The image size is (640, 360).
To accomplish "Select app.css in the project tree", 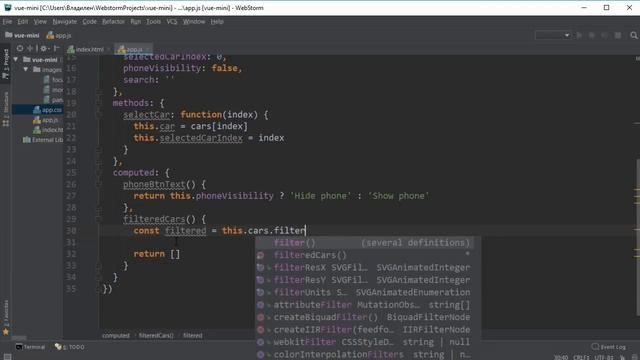I will pyautogui.click(x=38, y=110).
